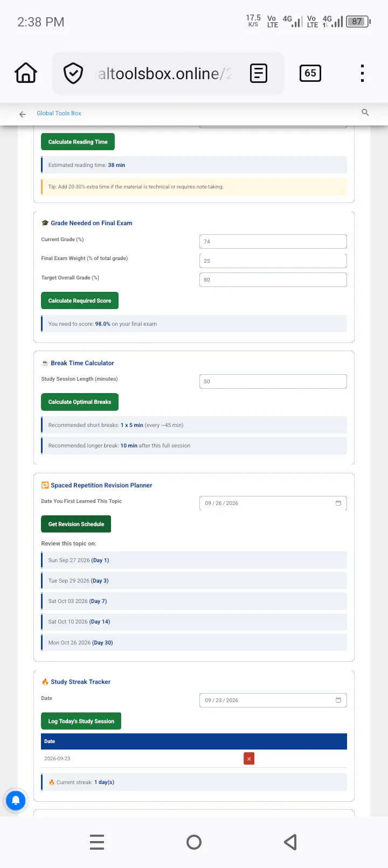Click Calculate Required Score button
Viewport: 388px width, 868px height.
80,300
